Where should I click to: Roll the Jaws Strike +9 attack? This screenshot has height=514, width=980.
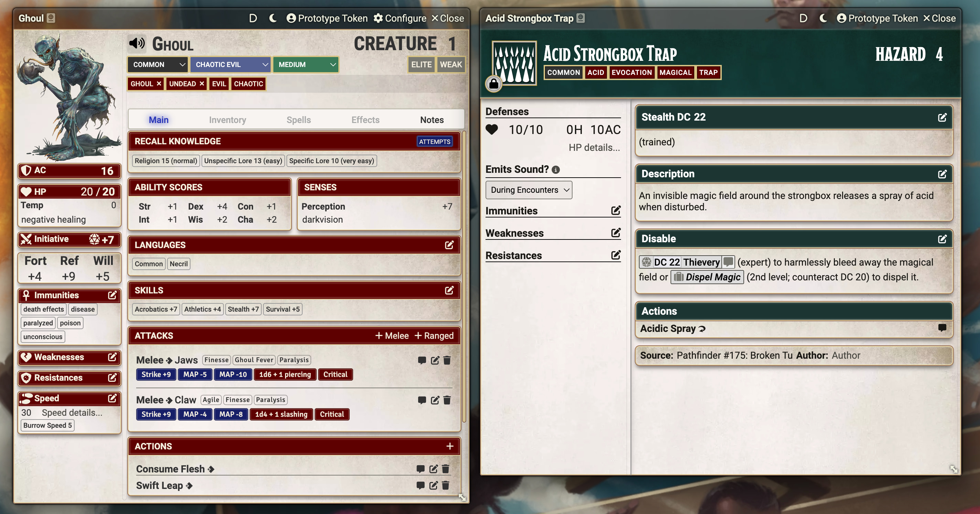(x=156, y=374)
